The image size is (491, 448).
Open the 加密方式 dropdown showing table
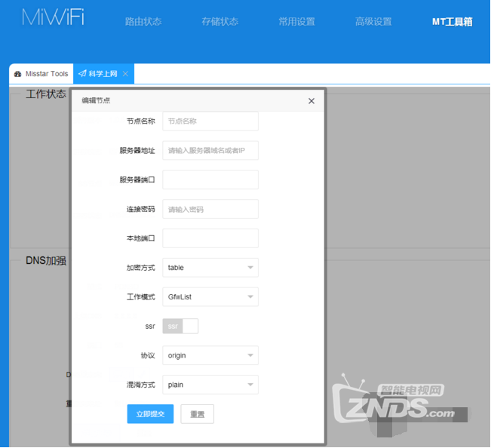click(x=210, y=268)
